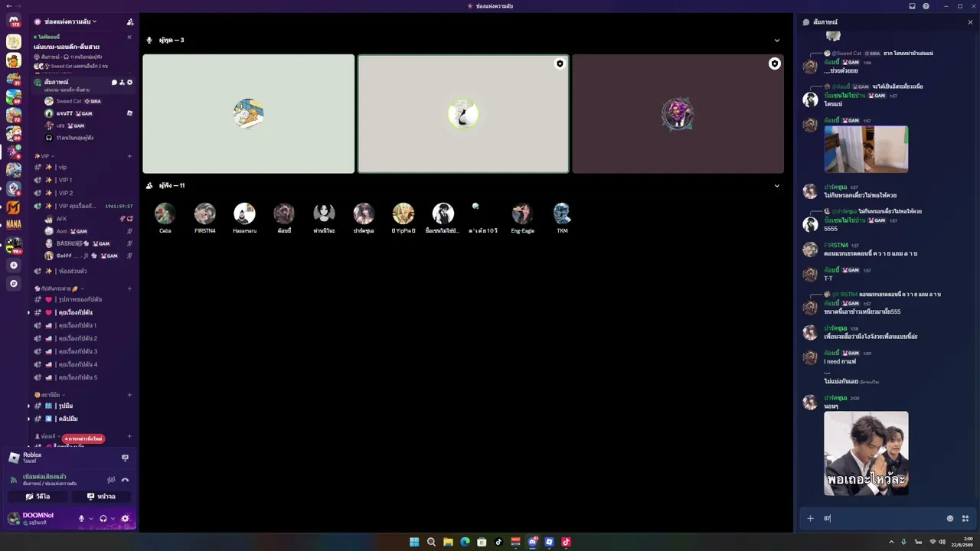Open the emoji picker in chat box
This screenshot has width=980, height=551.
(950, 518)
